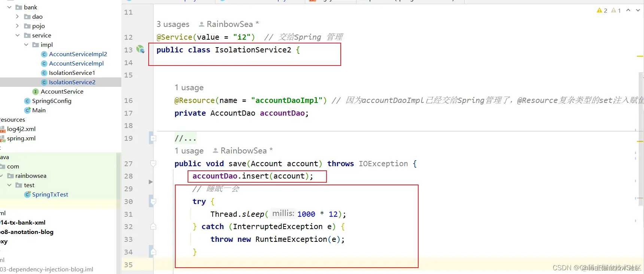
Task: Click '3 usages' hint above class
Action: [173, 24]
